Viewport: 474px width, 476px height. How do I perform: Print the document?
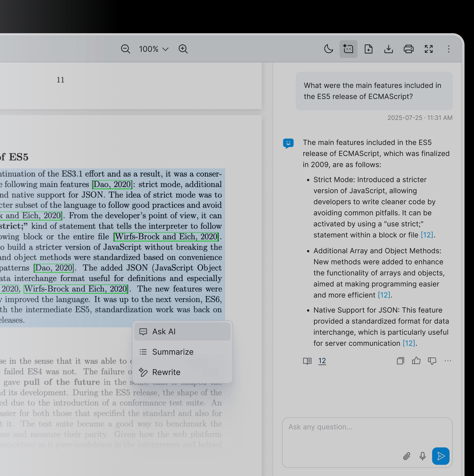point(409,49)
